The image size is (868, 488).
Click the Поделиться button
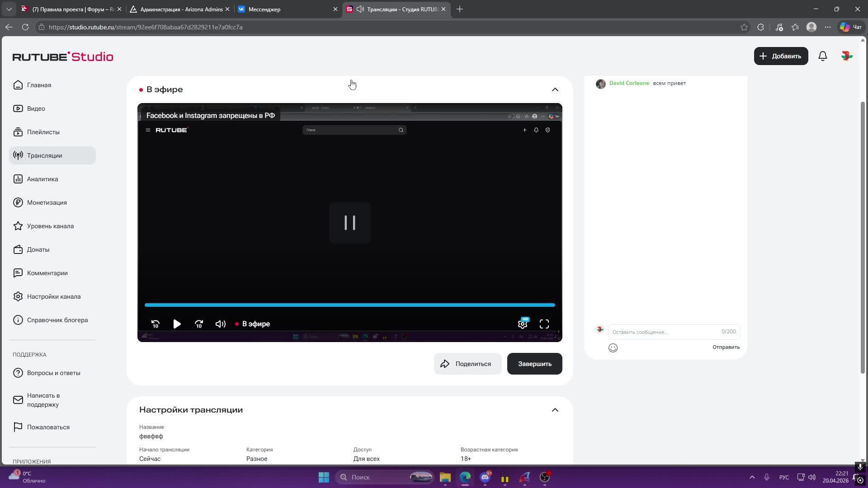point(467,364)
